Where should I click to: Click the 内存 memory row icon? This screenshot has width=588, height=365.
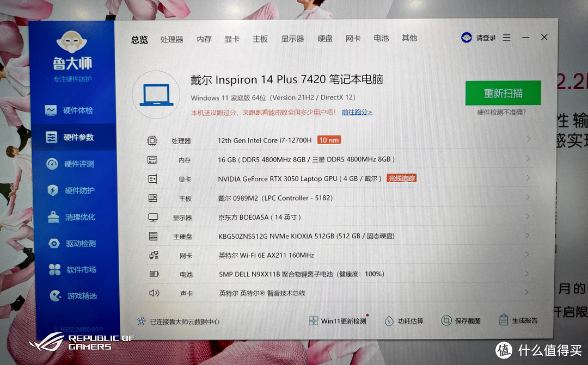[152, 160]
